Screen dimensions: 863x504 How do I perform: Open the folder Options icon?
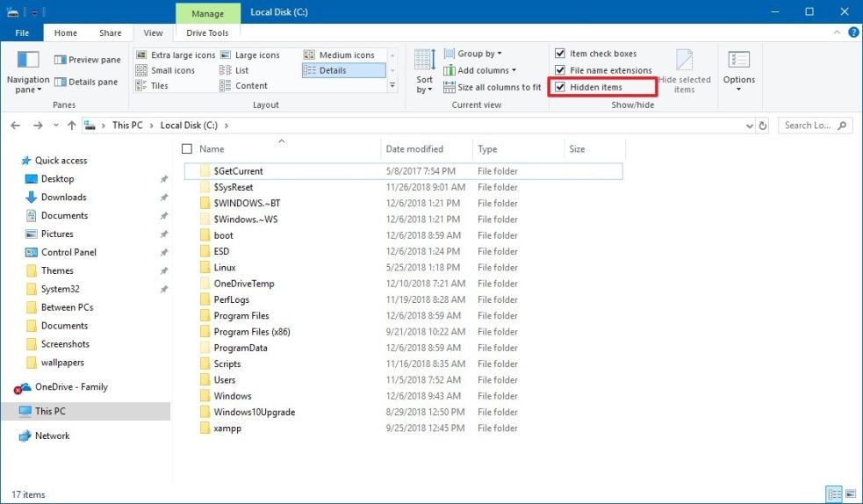(x=738, y=61)
